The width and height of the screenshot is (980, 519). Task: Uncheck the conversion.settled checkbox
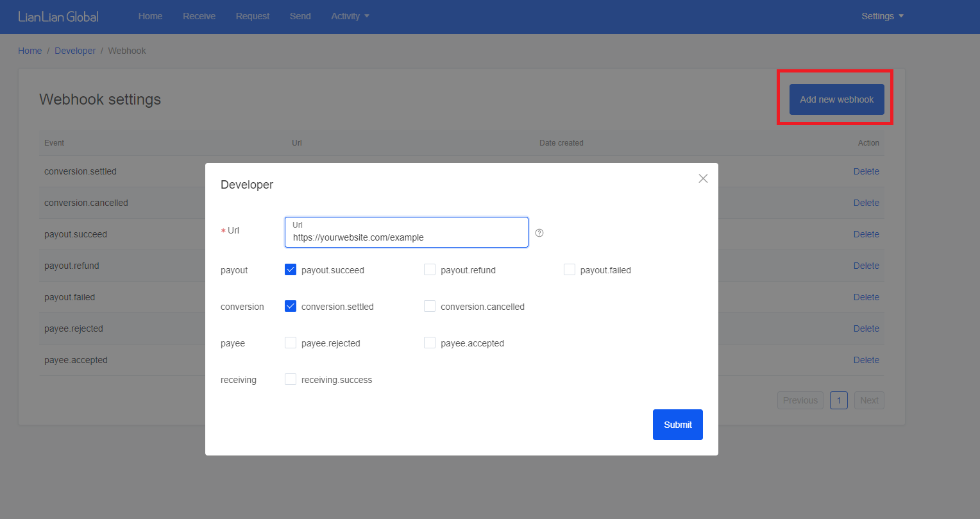(291, 307)
